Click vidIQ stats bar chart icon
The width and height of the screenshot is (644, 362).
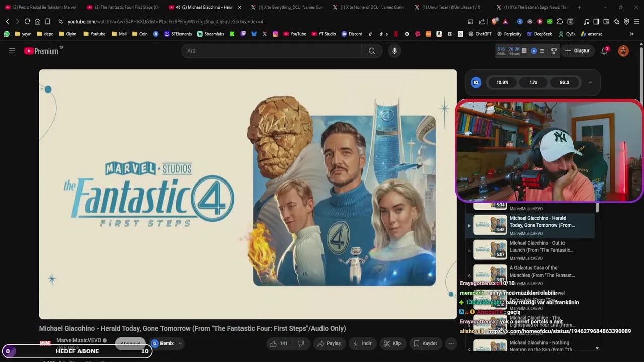(524, 51)
